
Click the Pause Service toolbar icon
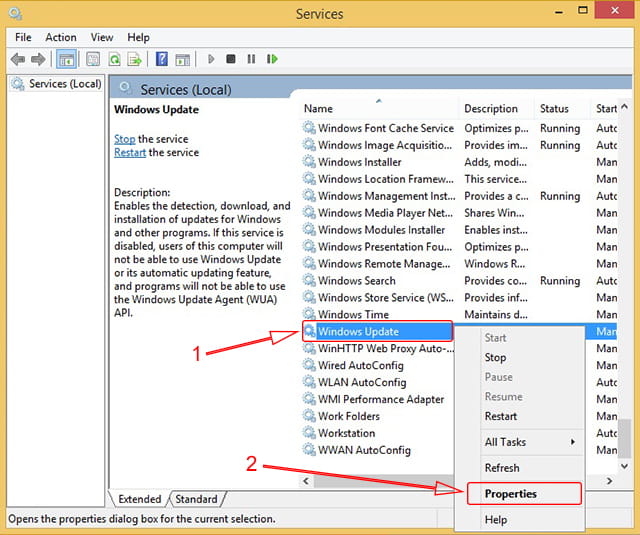coord(251,59)
